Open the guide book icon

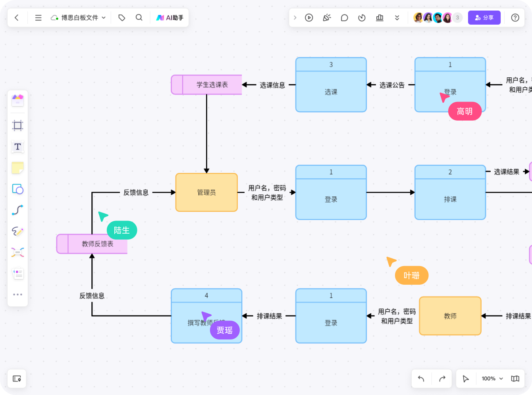click(x=515, y=379)
